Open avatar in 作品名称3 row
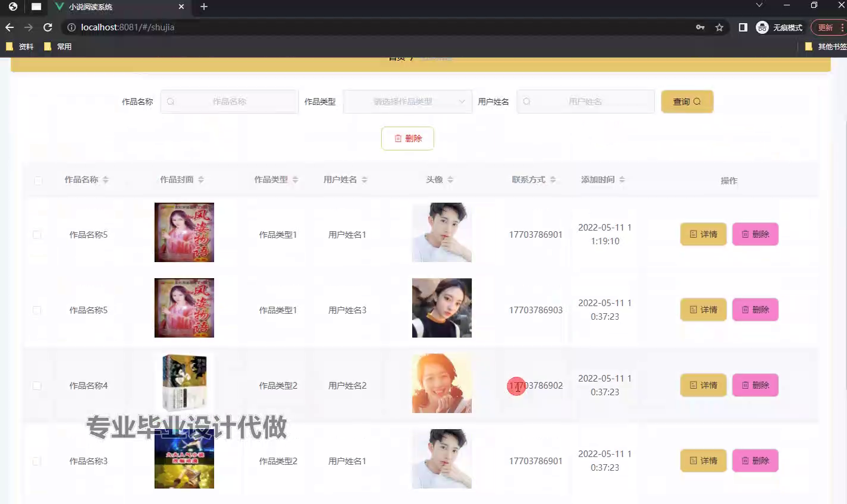Screen dimensions: 847x504 point(442,459)
